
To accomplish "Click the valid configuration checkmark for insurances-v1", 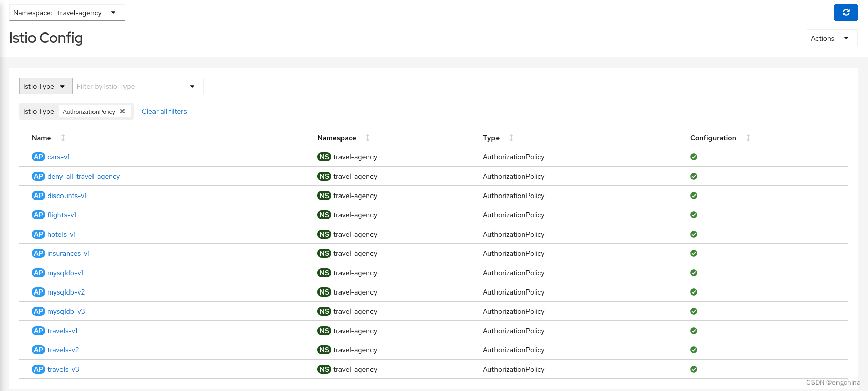I will pyautogui.click(x=694, y=253).
